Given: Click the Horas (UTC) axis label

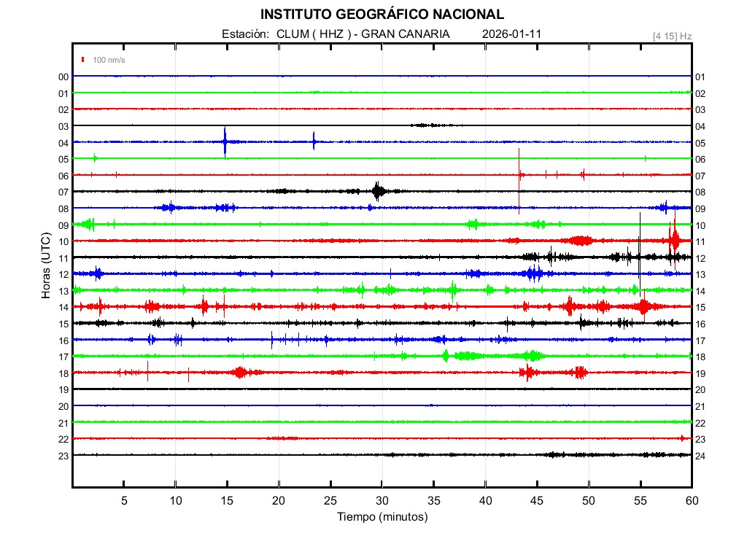Looking at the screenshot, I should pyautogui.click(x=45, y=265).
